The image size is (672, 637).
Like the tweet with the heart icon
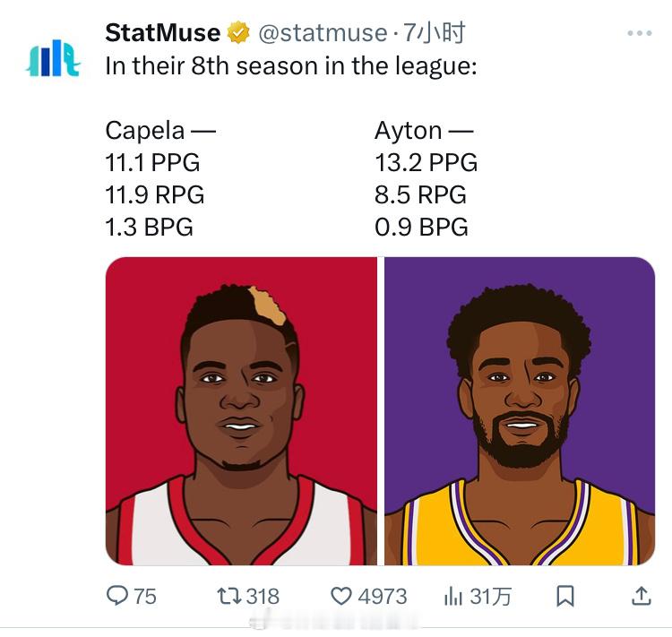(x=341, y=595)
